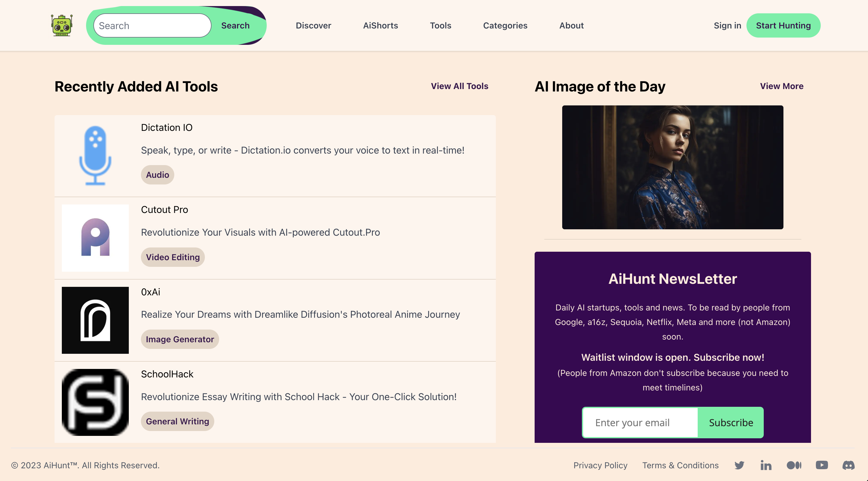Open the Medium icon
The width and height of the screenshot is (868, 481).
pos(794,465)
